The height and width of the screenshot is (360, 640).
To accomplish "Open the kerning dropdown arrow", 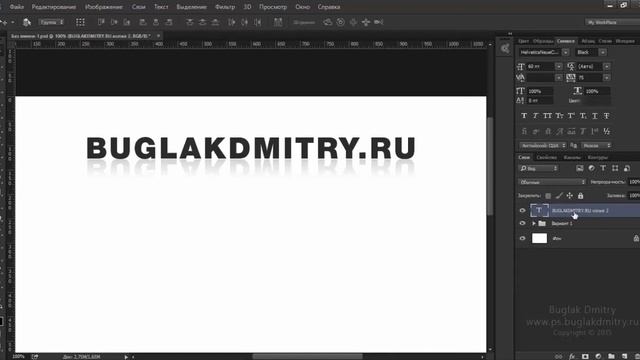I will point(559,78).
